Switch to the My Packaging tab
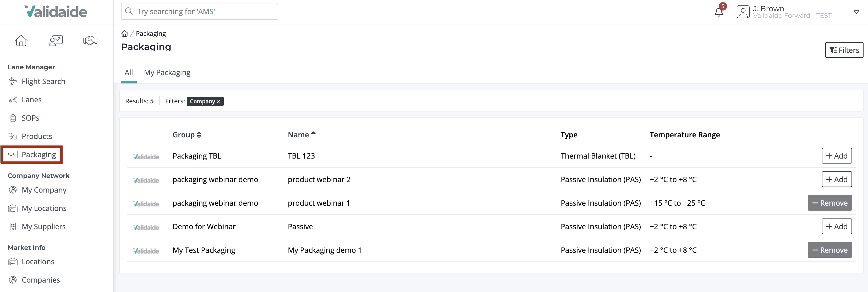The width and height of the screenshot is (868, 292). 167,72
